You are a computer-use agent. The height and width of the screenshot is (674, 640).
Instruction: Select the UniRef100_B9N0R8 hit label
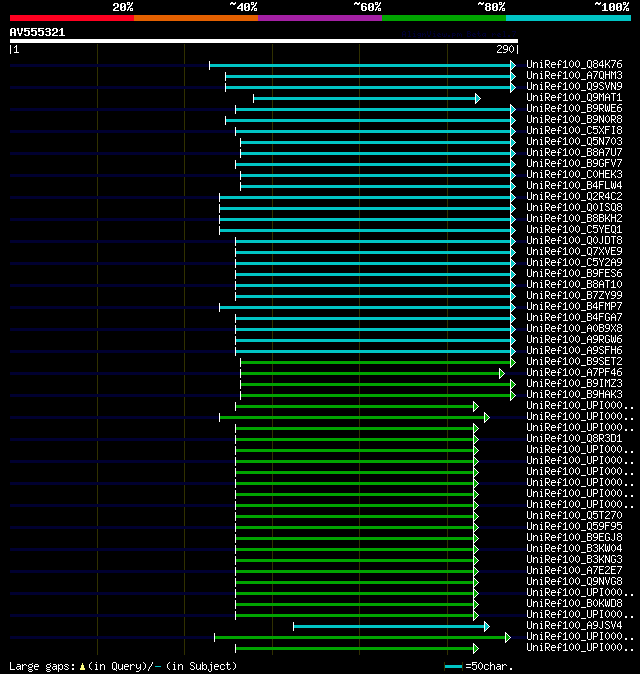(574, 119)
